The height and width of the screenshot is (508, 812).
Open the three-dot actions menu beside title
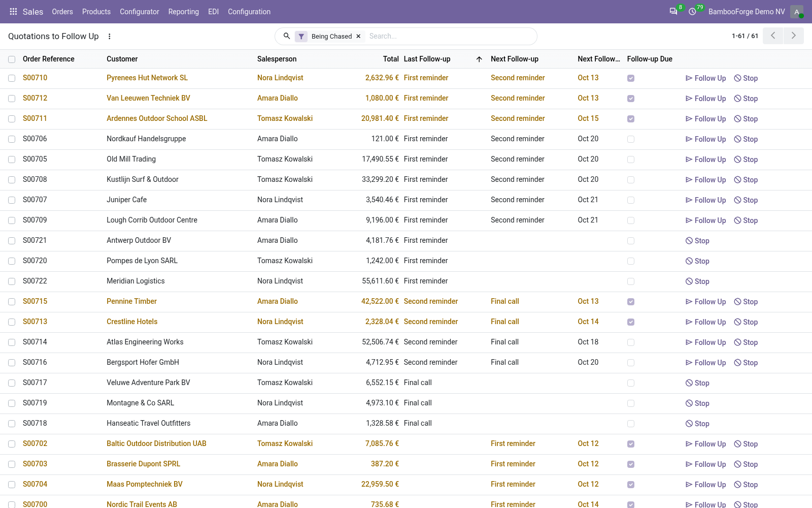(x=110, y=36)
